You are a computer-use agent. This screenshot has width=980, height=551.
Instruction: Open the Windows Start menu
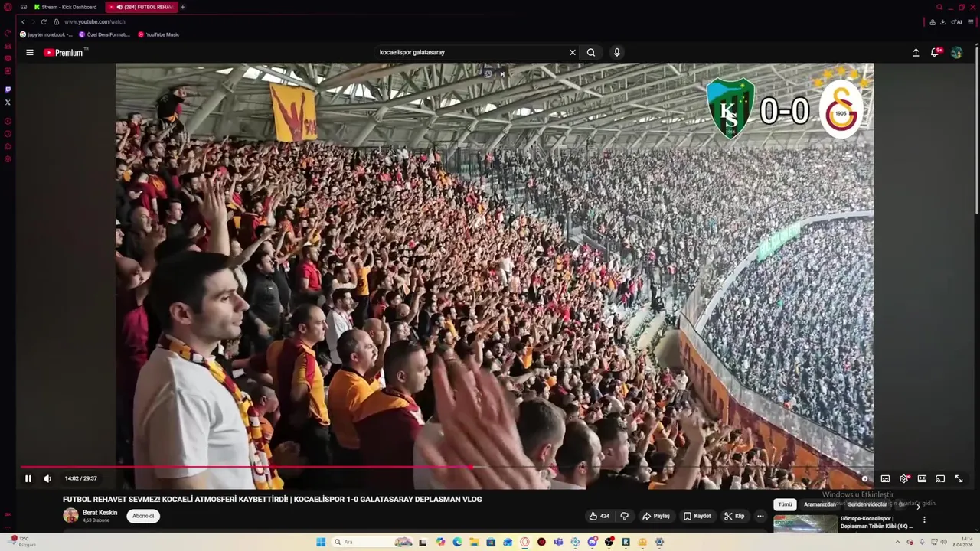tap(321, 542)
